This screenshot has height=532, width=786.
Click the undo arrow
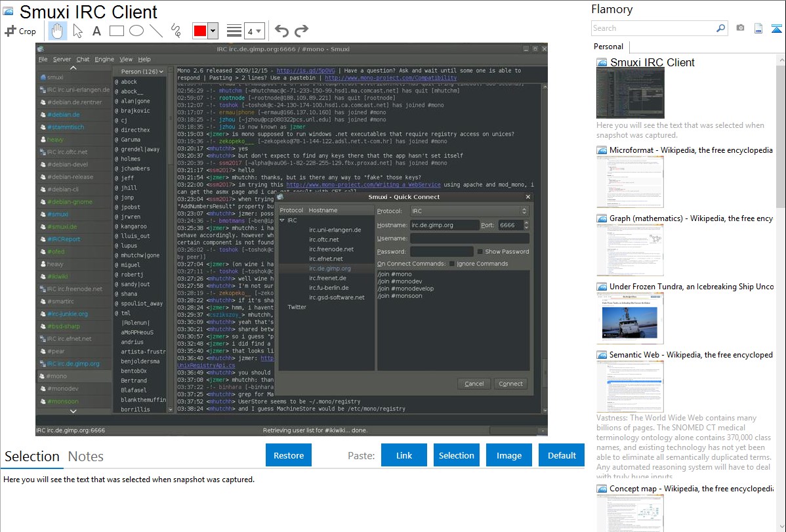click(x=281, y=31)
